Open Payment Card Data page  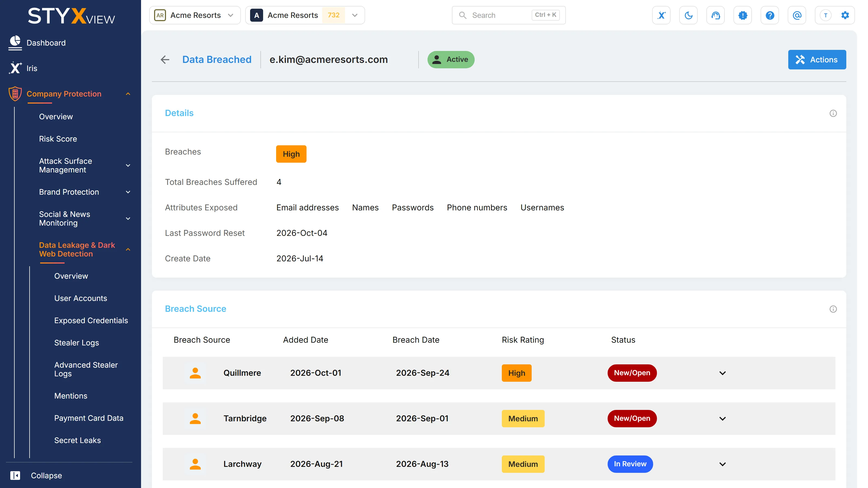click(x=89, y=418)
